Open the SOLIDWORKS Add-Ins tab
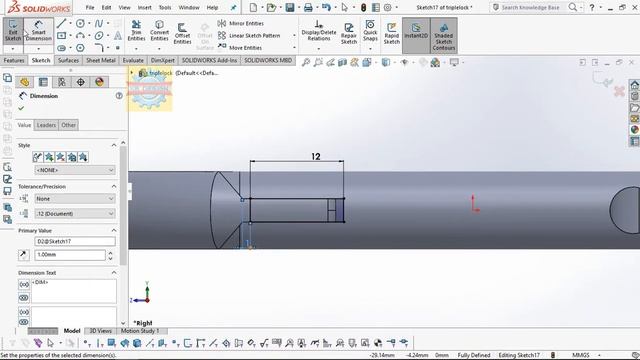This screenshot has height=360, width=640. [x=209, y=60]
